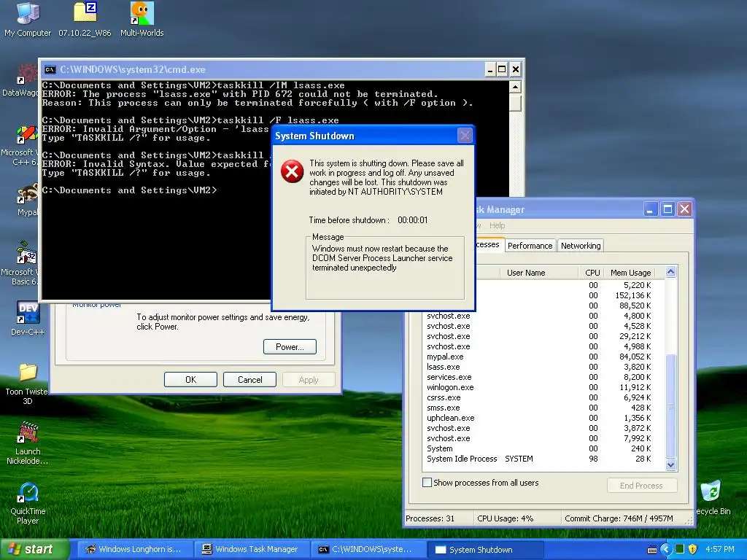Click OK in the display properties dialog
747x560 pixels.
point(190,379)
